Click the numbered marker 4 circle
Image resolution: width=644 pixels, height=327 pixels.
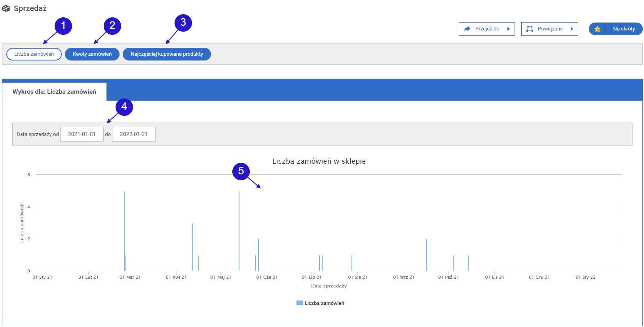point(124,107)
